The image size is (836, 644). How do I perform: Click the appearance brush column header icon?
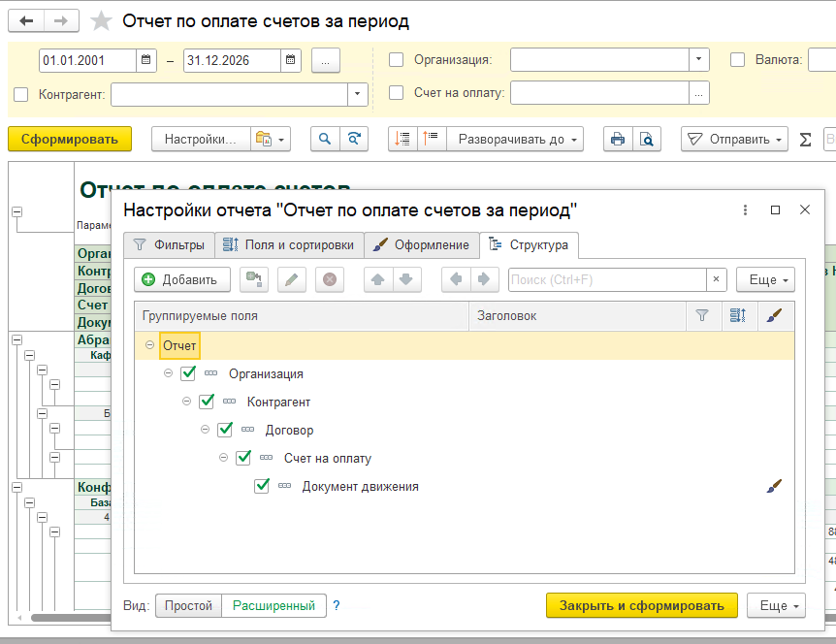[774, 315]
